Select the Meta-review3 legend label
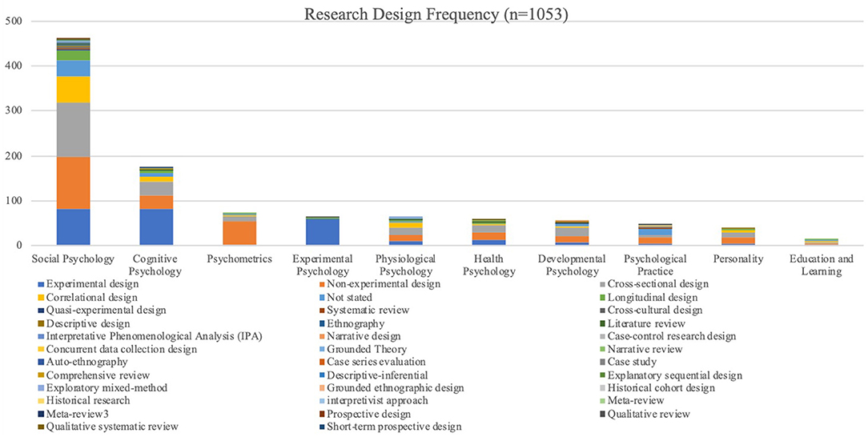The width and height of the screenshot is (868, 437). click(76, 415)
